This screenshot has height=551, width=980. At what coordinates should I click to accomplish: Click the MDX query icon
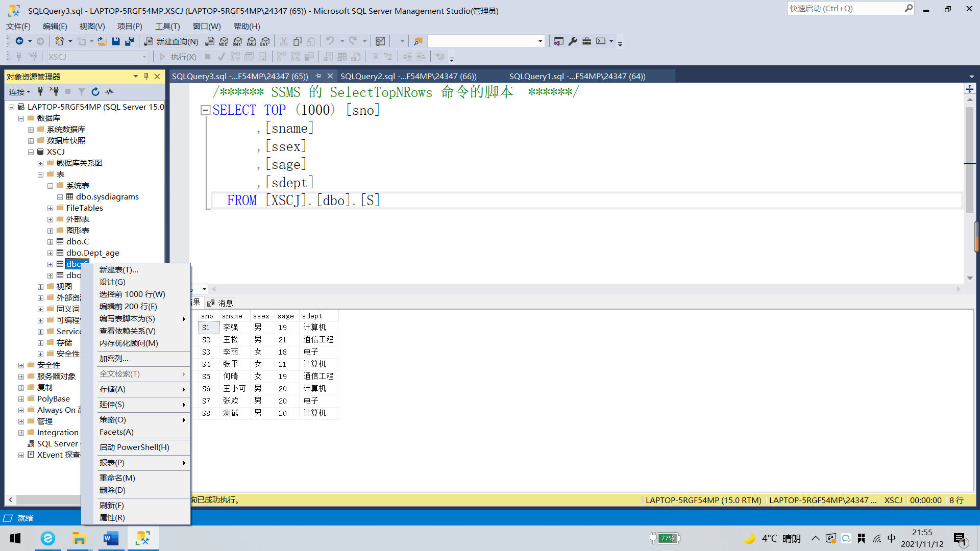(x=224, y=41)
